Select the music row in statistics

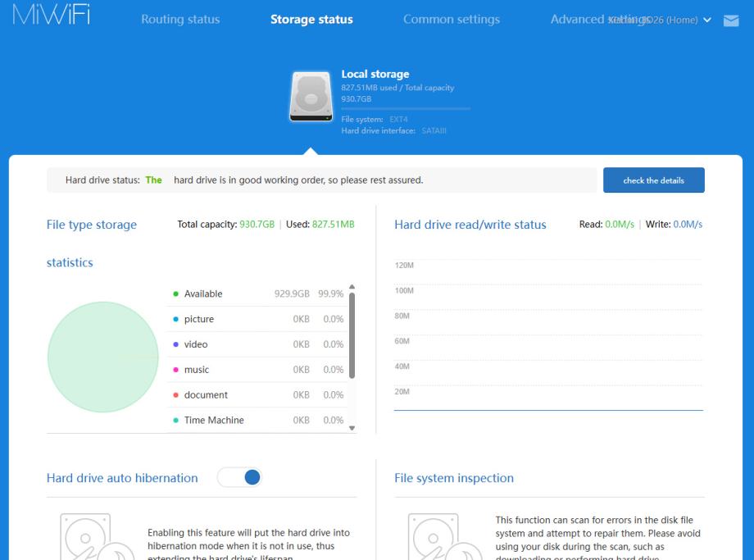point(258,370)
